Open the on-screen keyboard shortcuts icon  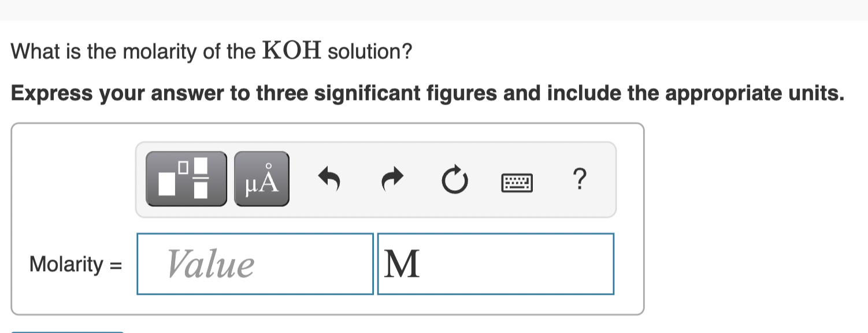point(517,182)
